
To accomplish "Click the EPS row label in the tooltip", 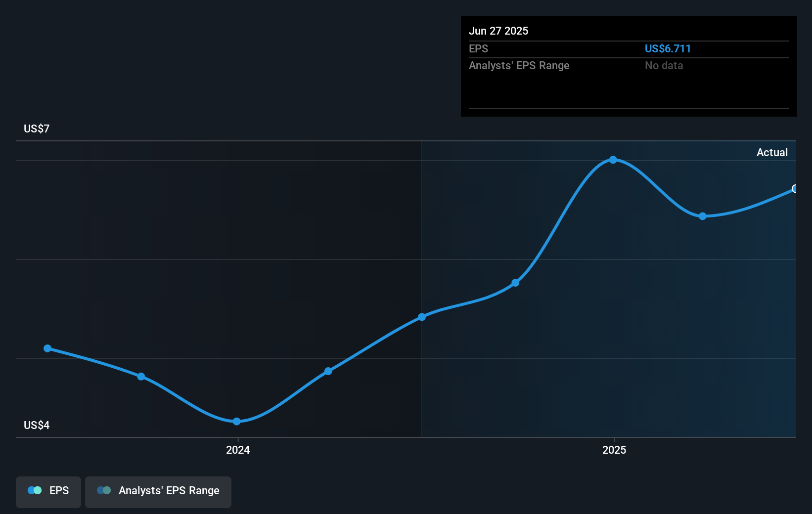I will tap(478, 48).
